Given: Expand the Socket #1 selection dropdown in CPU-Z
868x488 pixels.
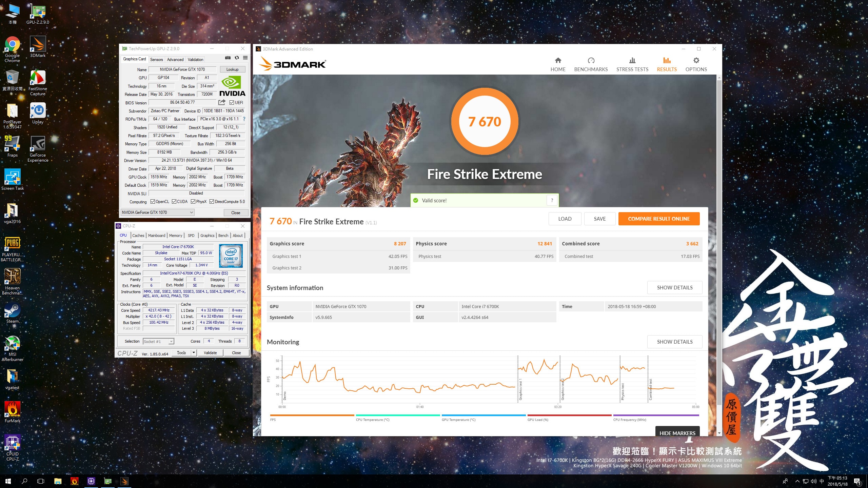Looking at the screenshot, I should (x=171, y=342).
